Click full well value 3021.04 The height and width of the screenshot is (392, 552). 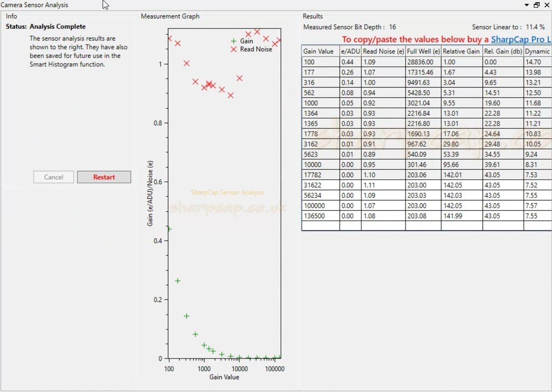coord(423,103)
